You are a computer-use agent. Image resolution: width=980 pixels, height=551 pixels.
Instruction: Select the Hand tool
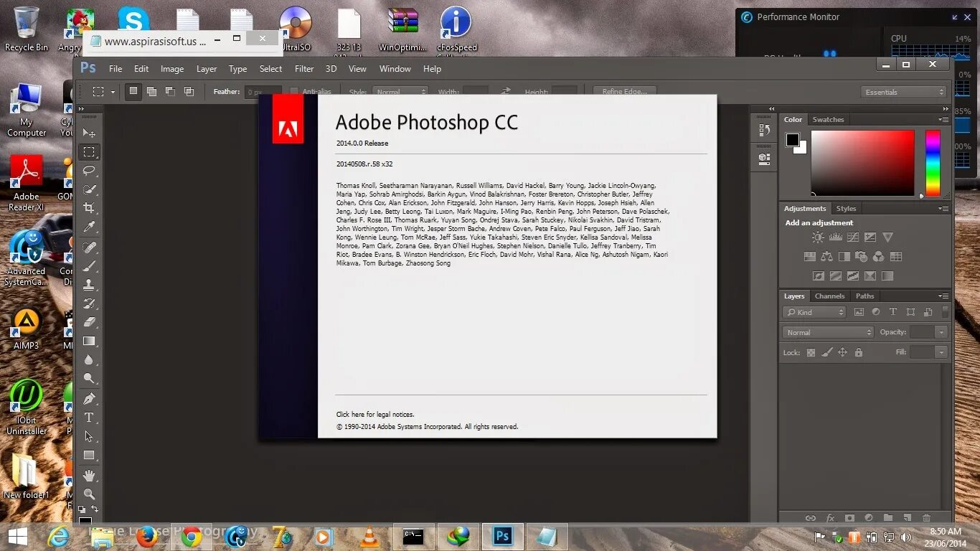point(89,476)
